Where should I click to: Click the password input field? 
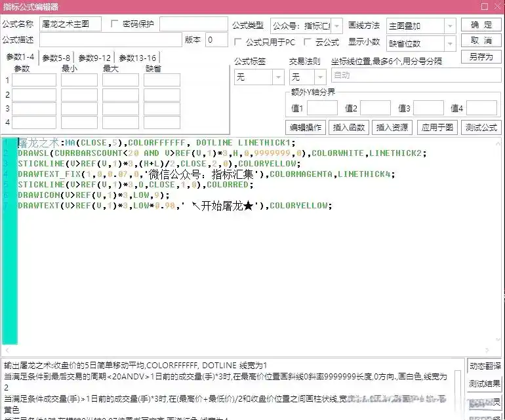pyautogui.click(x=193, y=24)
